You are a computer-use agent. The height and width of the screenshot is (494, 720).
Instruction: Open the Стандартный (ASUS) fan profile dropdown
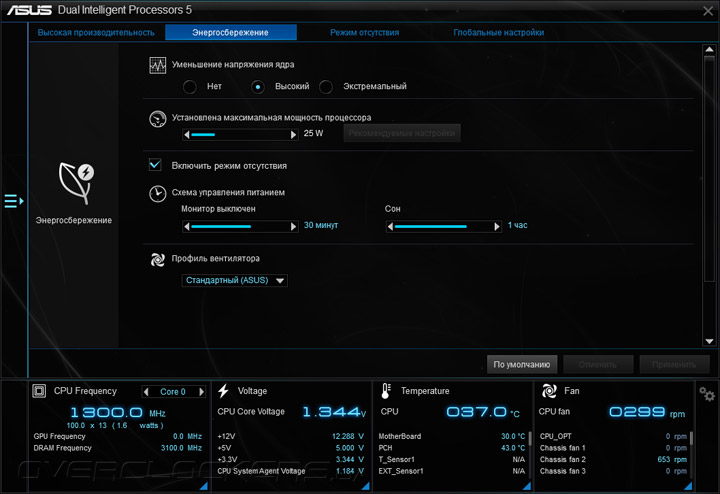pyautogui.click(x=235, y=280)
